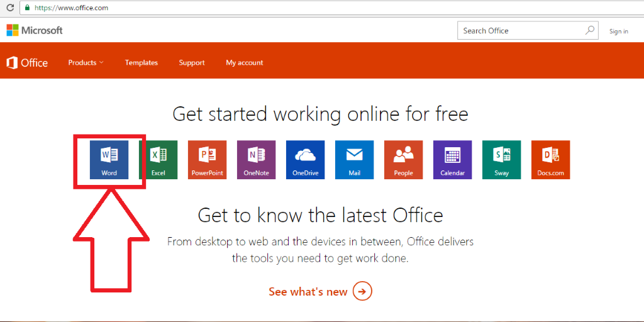Open the Word app tile
644x322 pixels.
109,160
